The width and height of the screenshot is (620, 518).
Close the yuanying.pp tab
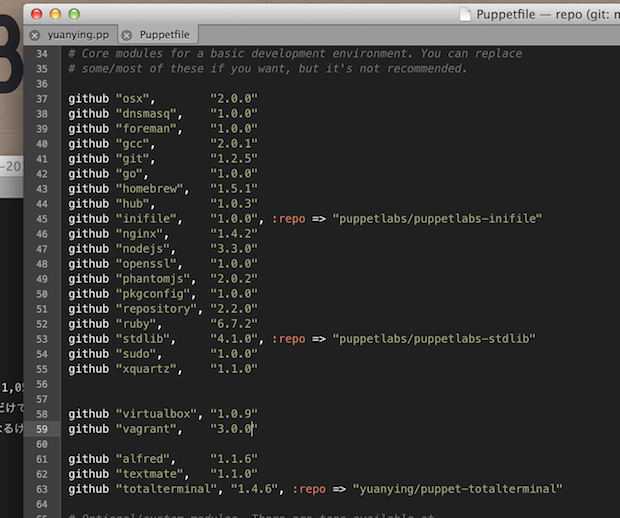tap(35, 36)
